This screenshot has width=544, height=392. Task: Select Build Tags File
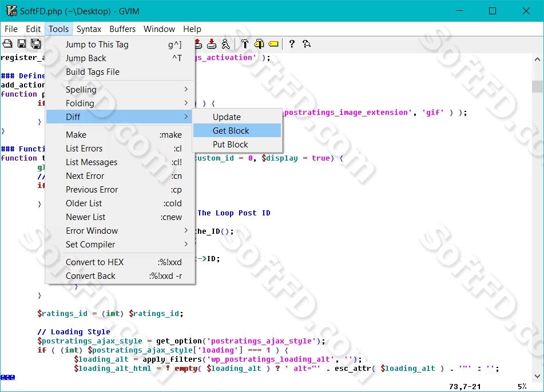tap(120, 72)
